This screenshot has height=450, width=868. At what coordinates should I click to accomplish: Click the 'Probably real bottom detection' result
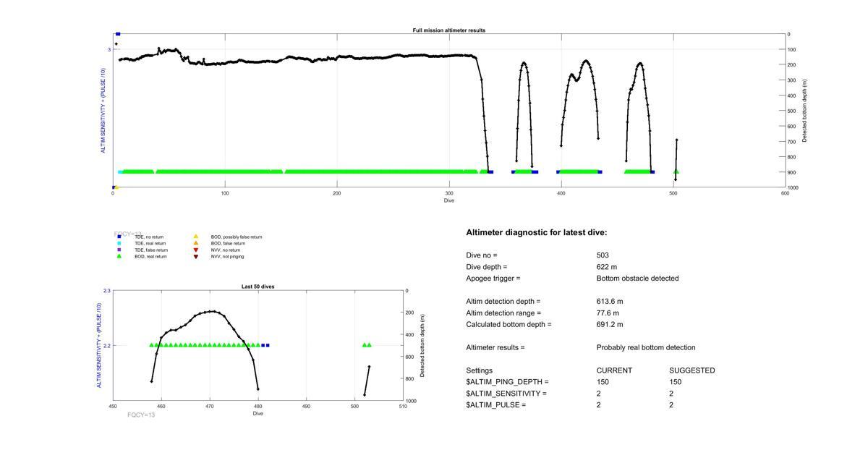646,348
